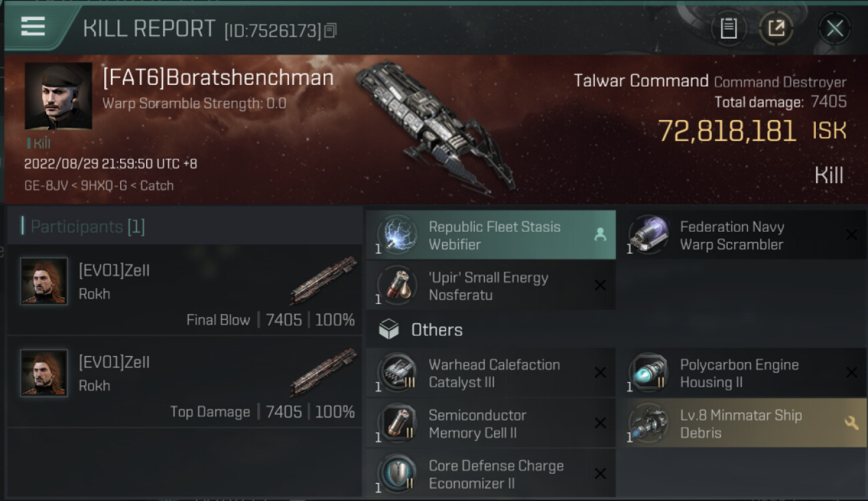868x501 pixels.
Task: Open the clipboard notes icon
Action: pyautogui.click(x=728, y=28)
